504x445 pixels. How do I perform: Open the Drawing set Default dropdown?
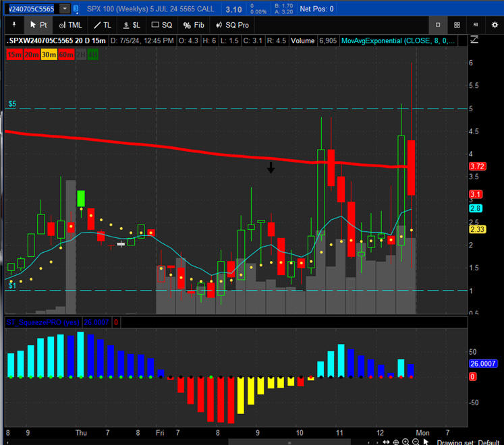468,442
